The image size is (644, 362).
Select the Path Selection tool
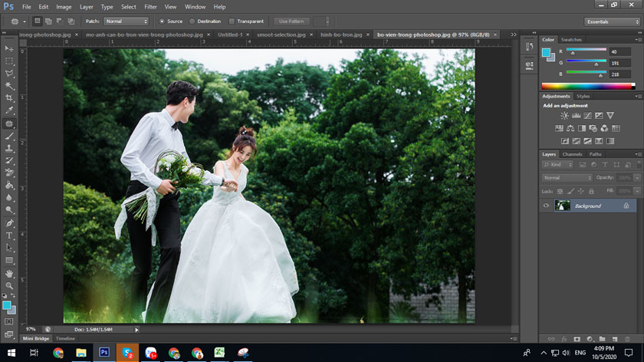[9, 248]
